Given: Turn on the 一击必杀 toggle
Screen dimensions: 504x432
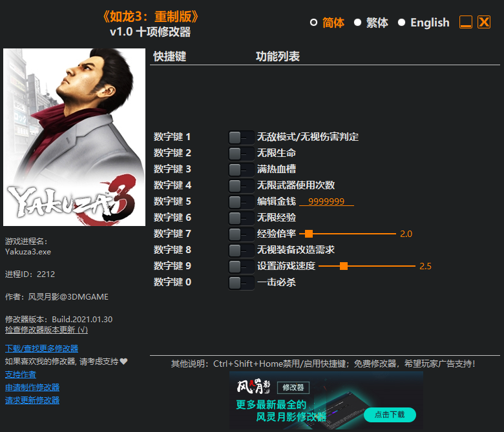Looking at the screenshot, I should click(240, 282).
